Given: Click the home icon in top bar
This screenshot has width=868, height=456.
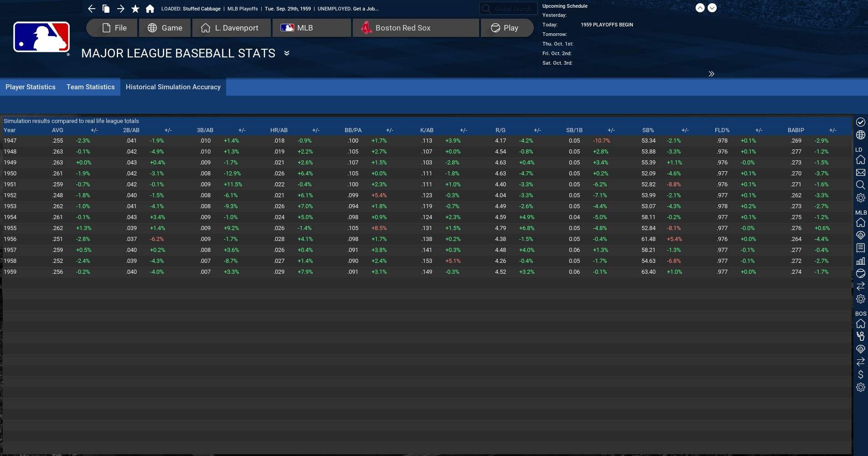Looking at the screenshot, I should (x=150, y=9).
